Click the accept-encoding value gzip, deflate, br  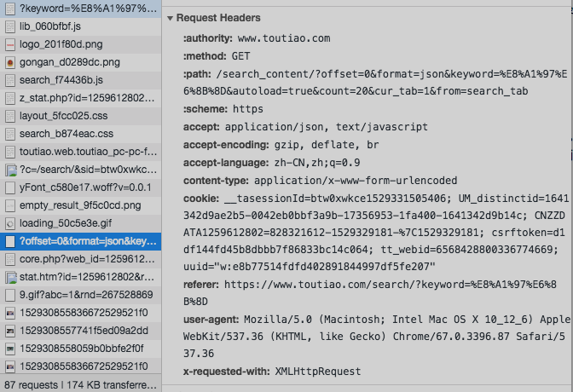[x=327, y=145]
